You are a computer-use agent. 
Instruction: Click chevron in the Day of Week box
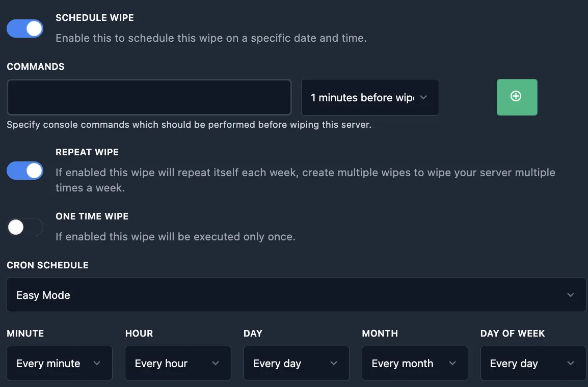point(571,363)
